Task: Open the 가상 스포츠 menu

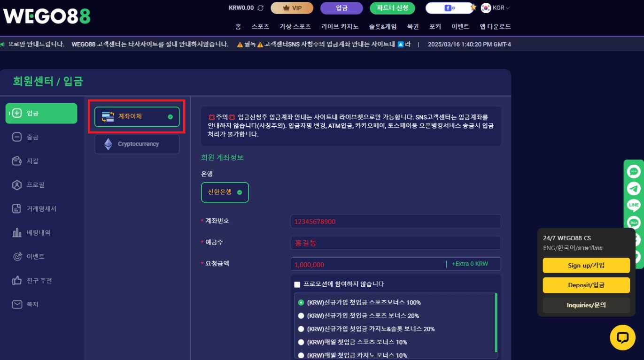Action: (x=295, y=27)
